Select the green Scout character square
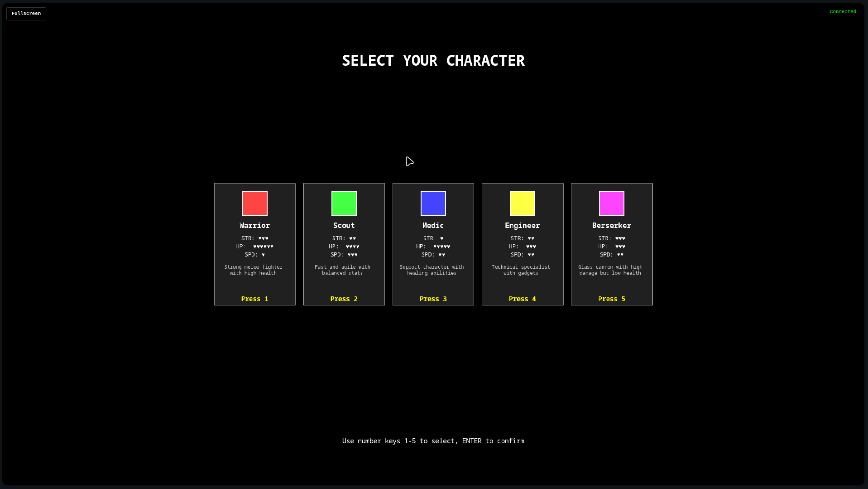Viewport: 868px width, 489px height. pyautogui.click(x=344, y=203)
